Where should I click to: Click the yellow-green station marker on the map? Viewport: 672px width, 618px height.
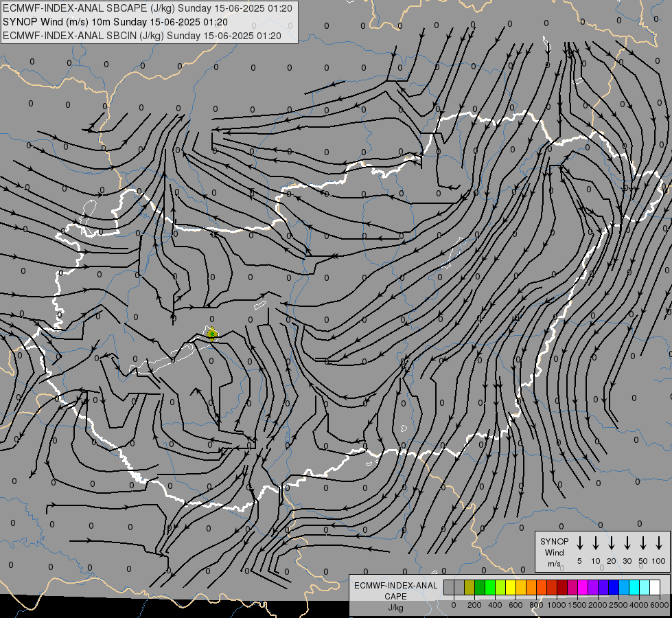211,333
